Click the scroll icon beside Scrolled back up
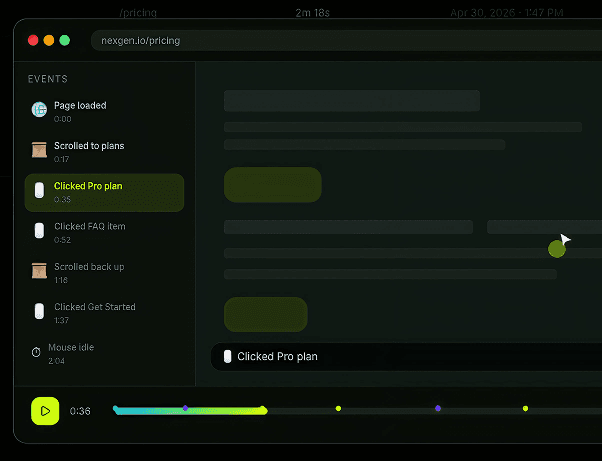 (39, 271)
